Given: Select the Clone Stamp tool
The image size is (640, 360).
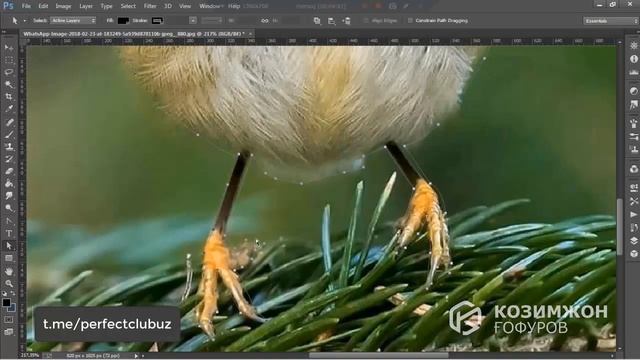Looking at the screenshot, I should [9, 147].
